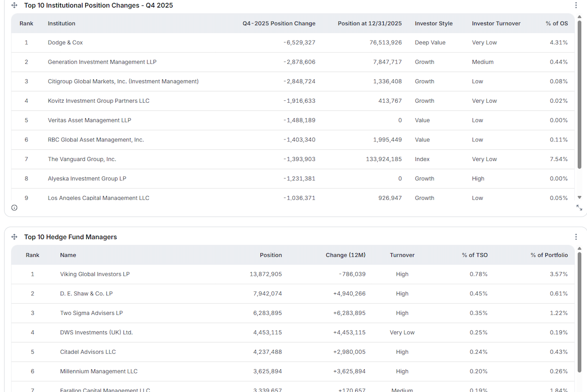This screenshot has height=392, width=587.
Task: Click the 3.57% of Portfolio value
Action: (x=558, y=274)
